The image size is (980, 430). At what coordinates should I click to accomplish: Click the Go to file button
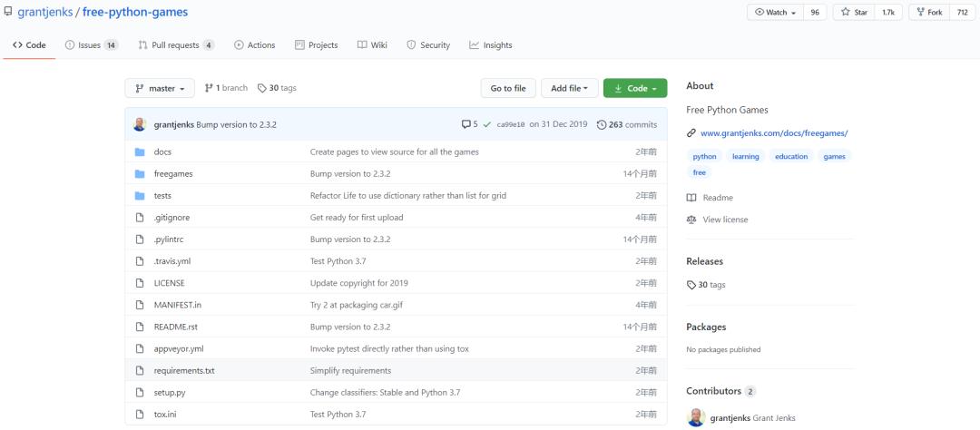pos(508,88)
